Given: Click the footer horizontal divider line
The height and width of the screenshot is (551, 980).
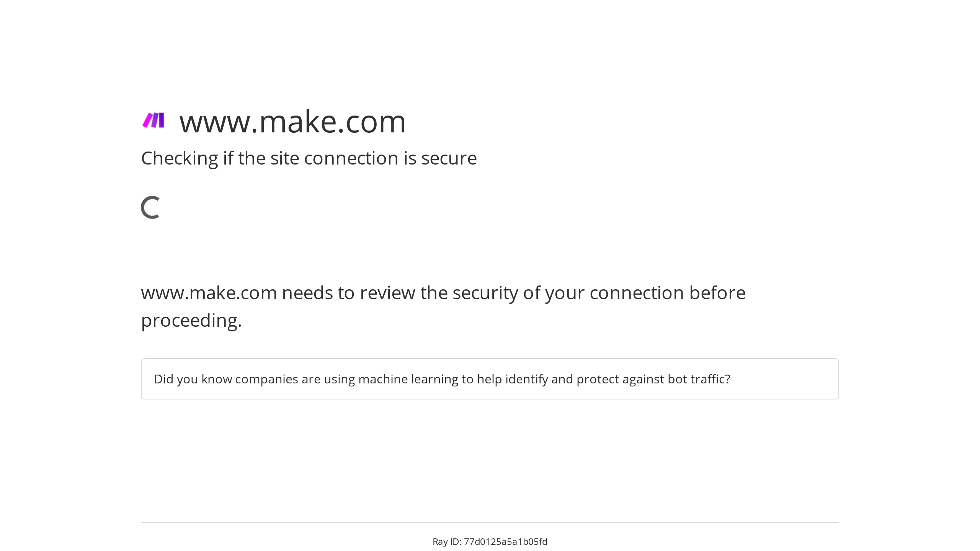Looking at the screenshot, I should [490, 522].
